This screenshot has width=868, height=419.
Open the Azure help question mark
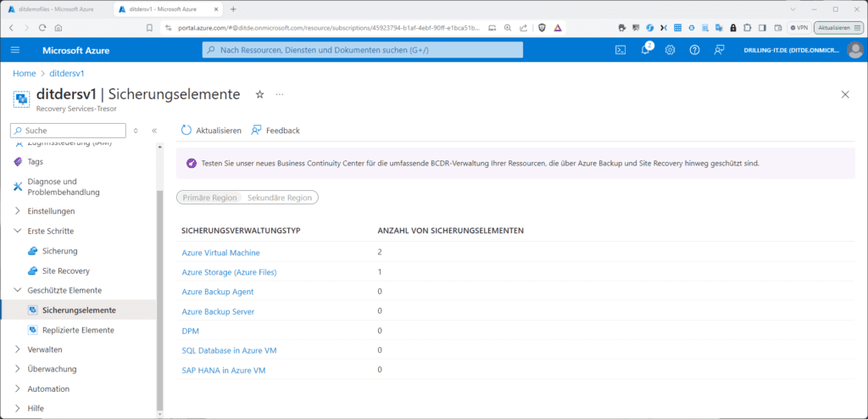pyautogui.click(x=694, y=50)
